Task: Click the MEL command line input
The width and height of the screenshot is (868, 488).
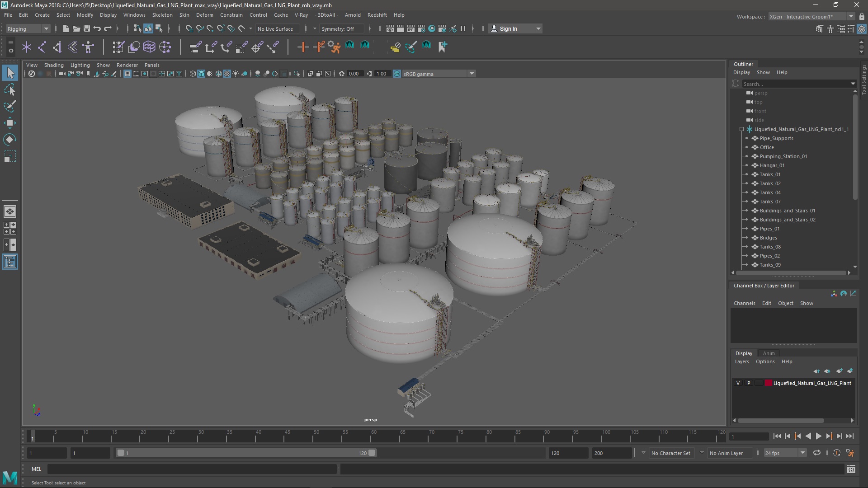Action: [192, 469]
